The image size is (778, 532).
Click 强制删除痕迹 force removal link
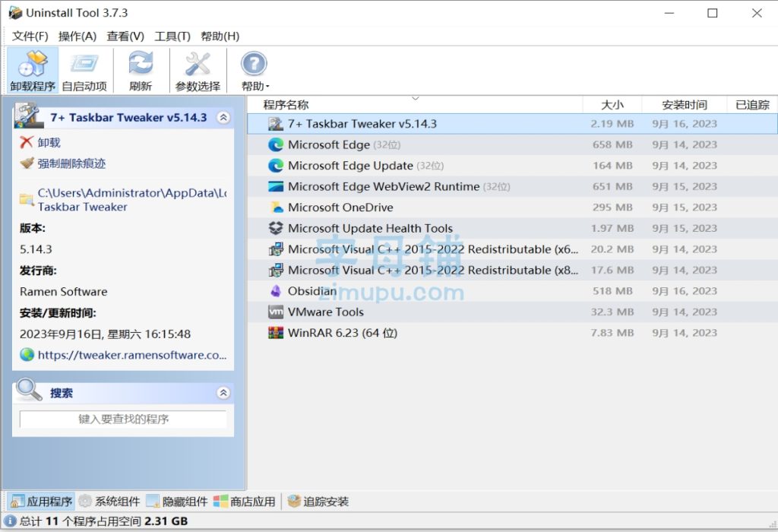(x=62, y=163)
